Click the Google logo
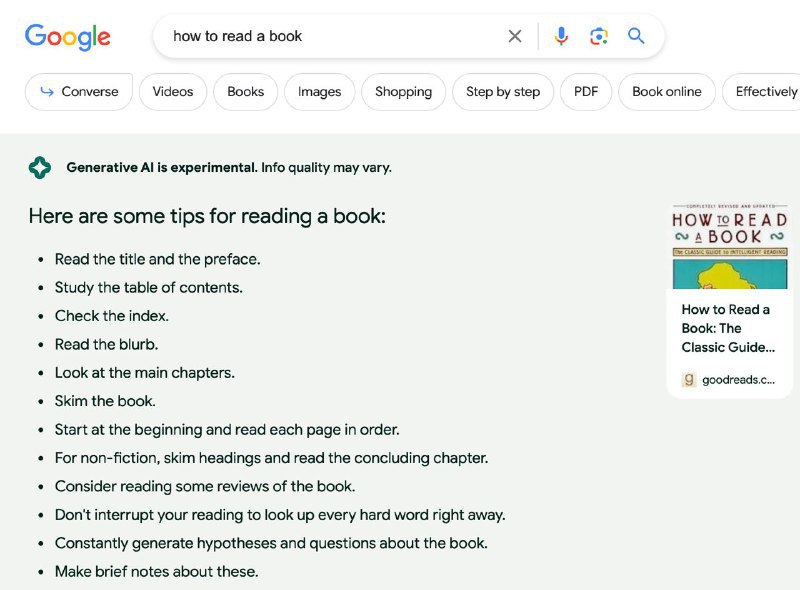 click(x=67, y=37)
